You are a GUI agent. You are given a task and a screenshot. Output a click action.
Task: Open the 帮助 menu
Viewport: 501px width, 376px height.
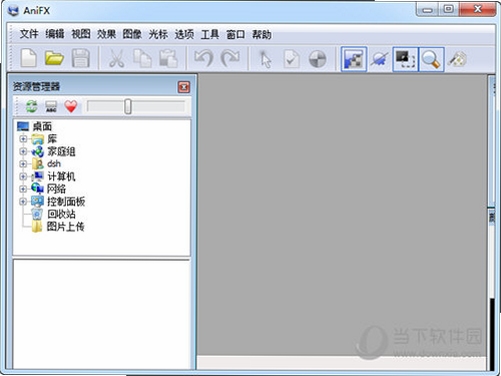pos(262,34)
